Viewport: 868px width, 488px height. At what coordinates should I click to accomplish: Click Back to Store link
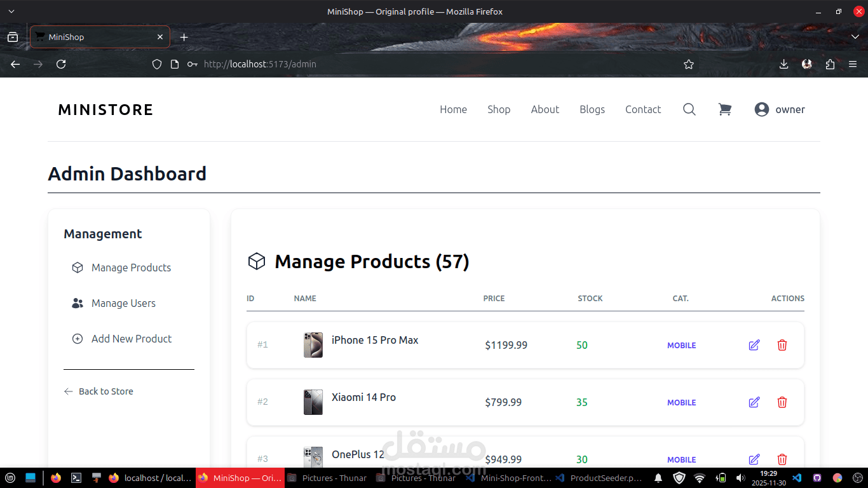[98, 391]
